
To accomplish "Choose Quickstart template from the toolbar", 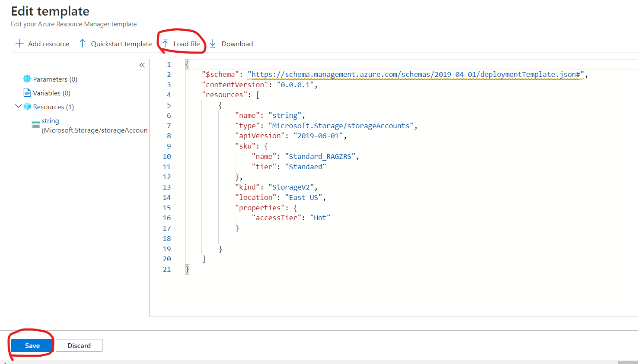I will coord(121,44).
